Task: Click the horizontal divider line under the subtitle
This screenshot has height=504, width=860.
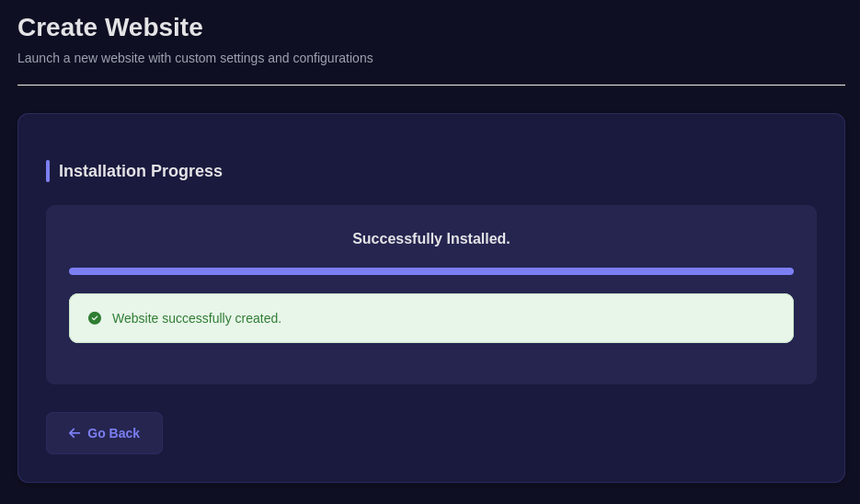Action: (x=430, y=86)
